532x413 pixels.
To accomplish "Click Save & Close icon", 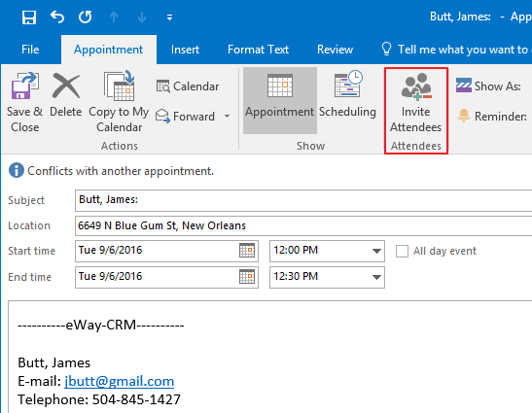I will [24, 86].
